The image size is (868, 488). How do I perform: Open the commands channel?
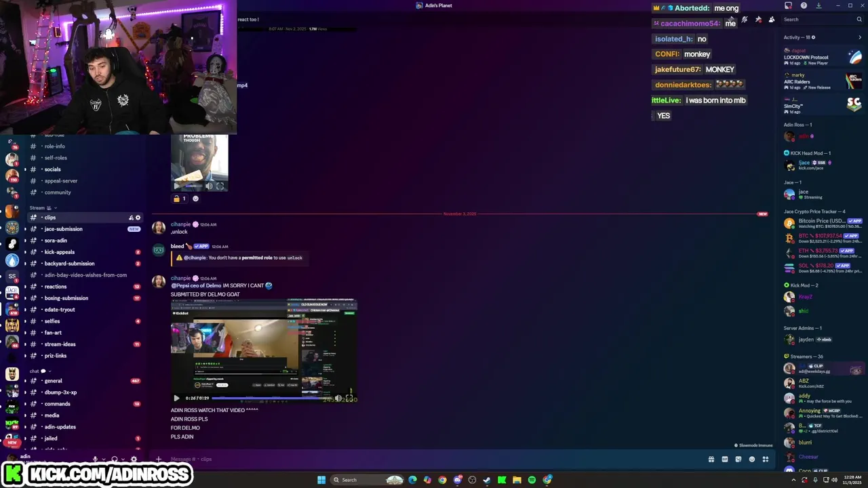84,404
